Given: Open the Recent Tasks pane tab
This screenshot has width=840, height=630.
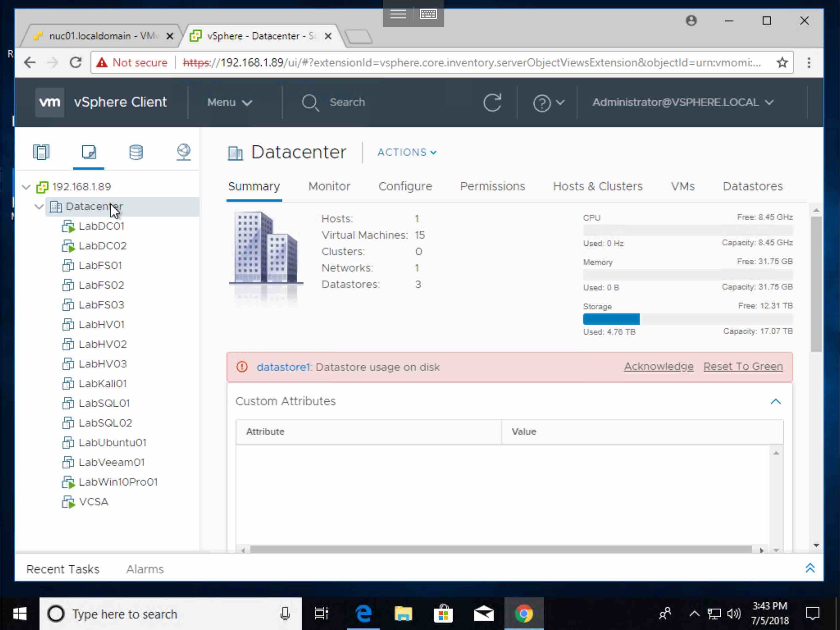Looking at the screenshot, I should (63, 569).
